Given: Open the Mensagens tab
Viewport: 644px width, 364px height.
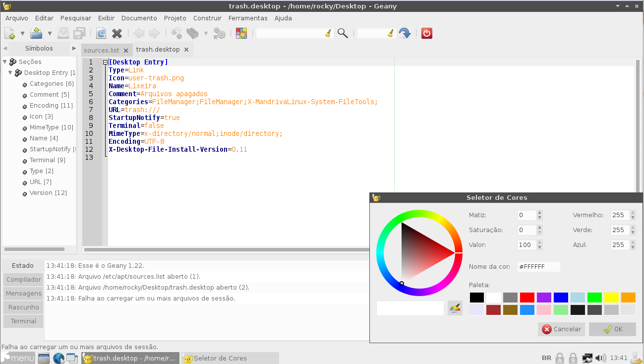Looking at the screenshot, I should click(x=24, y=294).
